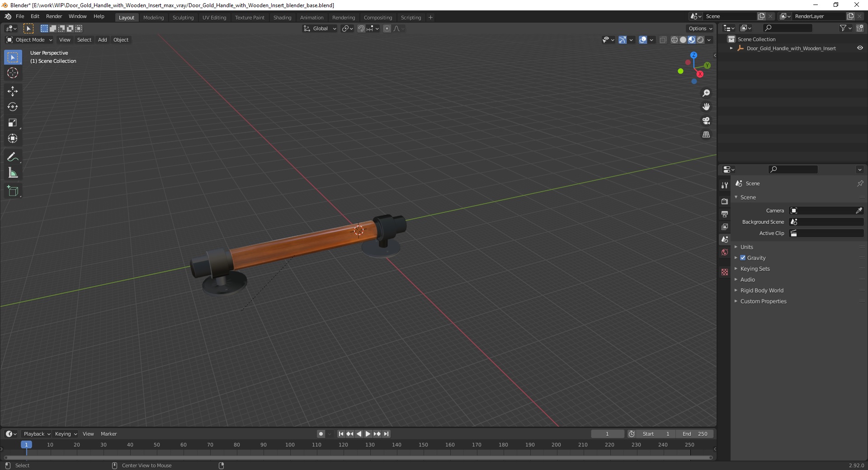Viewport: 868px width, 470px height.
Task: Open the Render menu
Action: (54, 16)
